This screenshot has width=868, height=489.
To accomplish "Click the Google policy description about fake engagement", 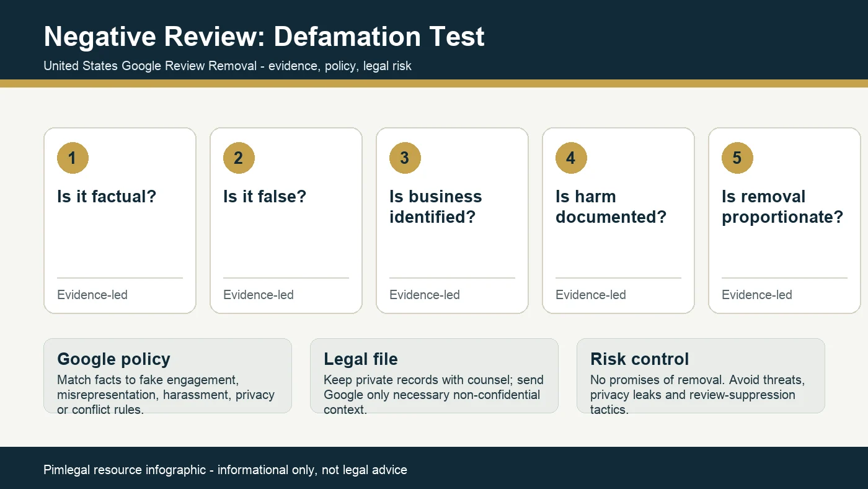I will tap(166, 395).
